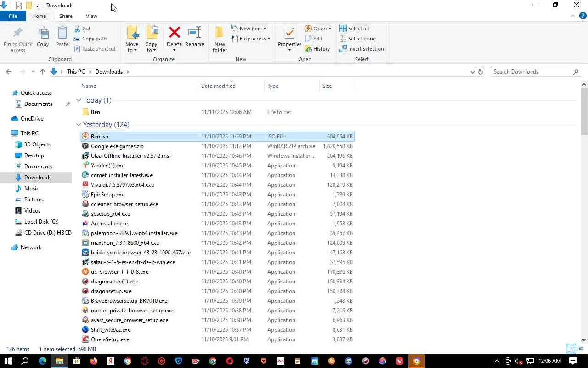The height and width of the screenshot is (368, 588).
Task: Click the Quick Access Toolbar Properties checkmark icon
Action: coord(19,6)
